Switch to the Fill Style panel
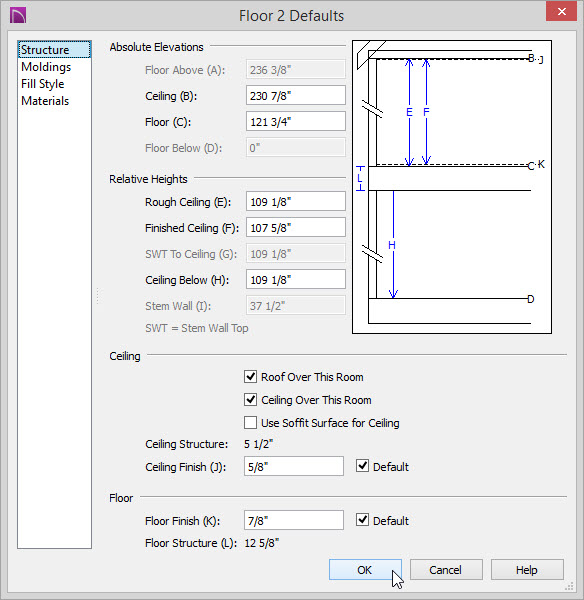Viewport: 584px width, 600px height. 42,84
